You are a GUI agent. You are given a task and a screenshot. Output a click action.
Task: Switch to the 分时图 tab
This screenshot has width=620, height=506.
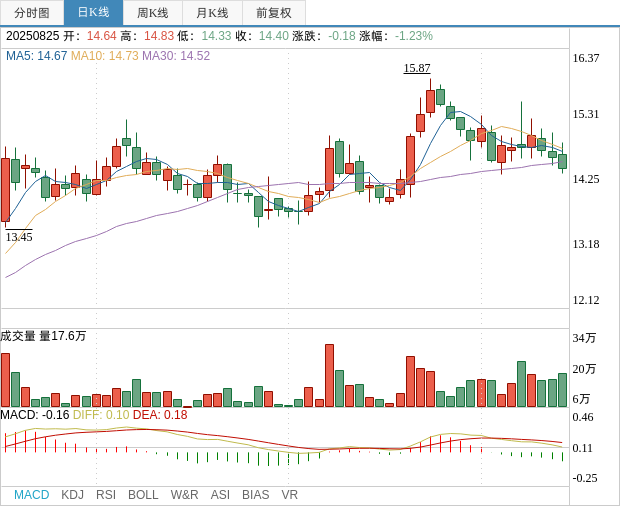[32, 13]
